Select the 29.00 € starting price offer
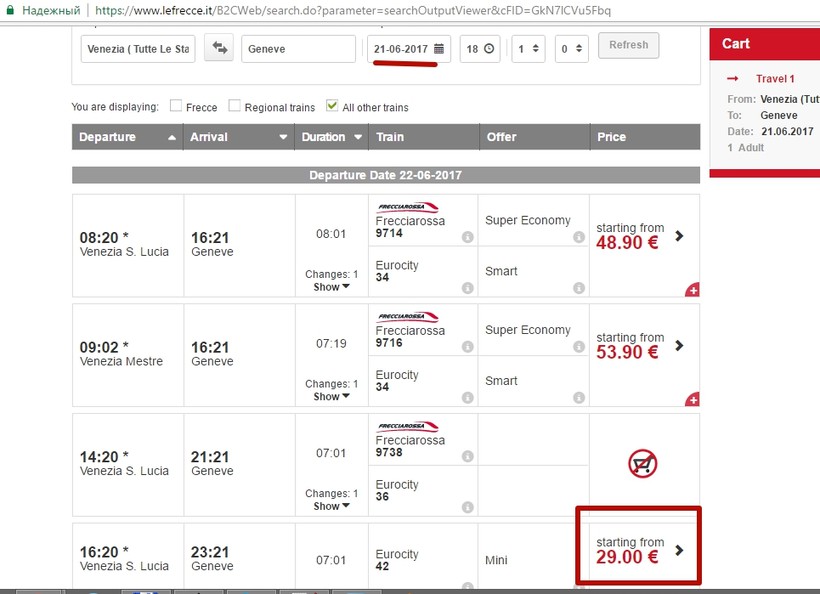The image size is (820, 594). coord(638,551)
